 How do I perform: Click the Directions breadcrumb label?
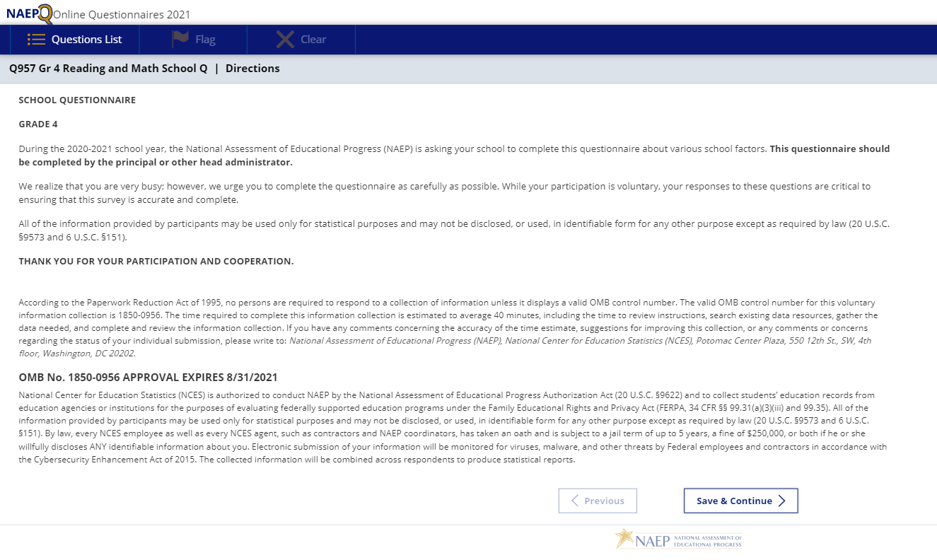pos(252,69)
